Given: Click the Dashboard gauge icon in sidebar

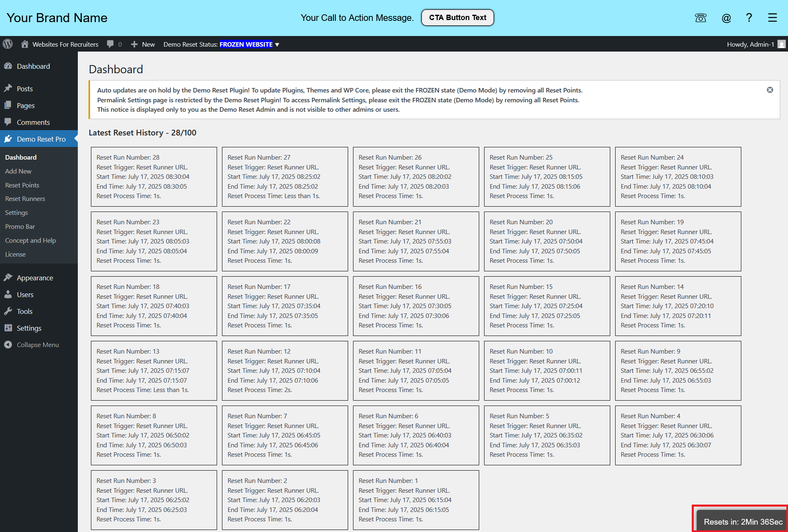Looking at the screenshot, I should pos(8,66).
